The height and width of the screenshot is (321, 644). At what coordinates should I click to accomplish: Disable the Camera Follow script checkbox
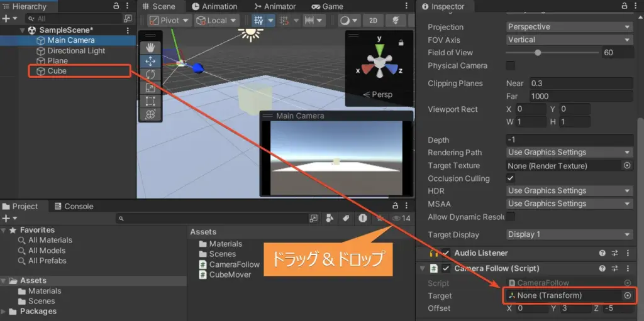446,268
